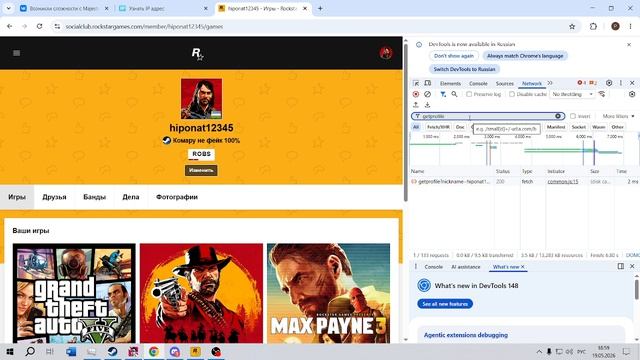
Task: Open the Grand Theft Auto V game cover
Action: point(74,293)
